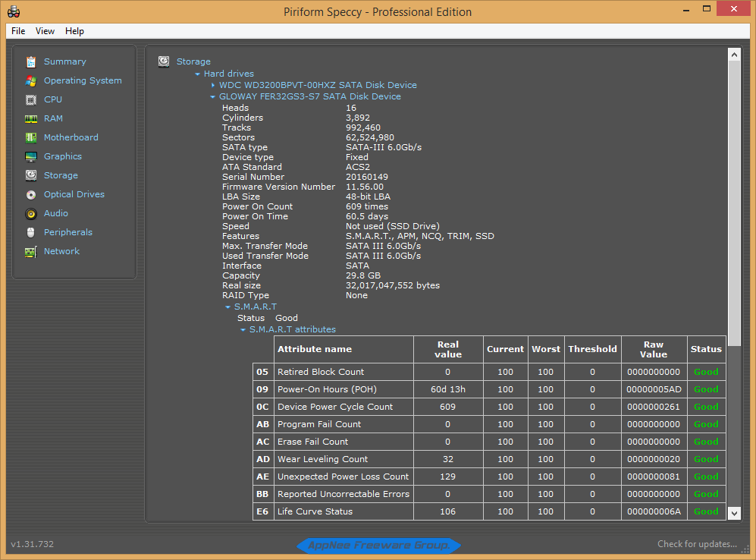756x560 pixels.
Task: Click the Life Curve Status attribute
Action: [315, 511]
